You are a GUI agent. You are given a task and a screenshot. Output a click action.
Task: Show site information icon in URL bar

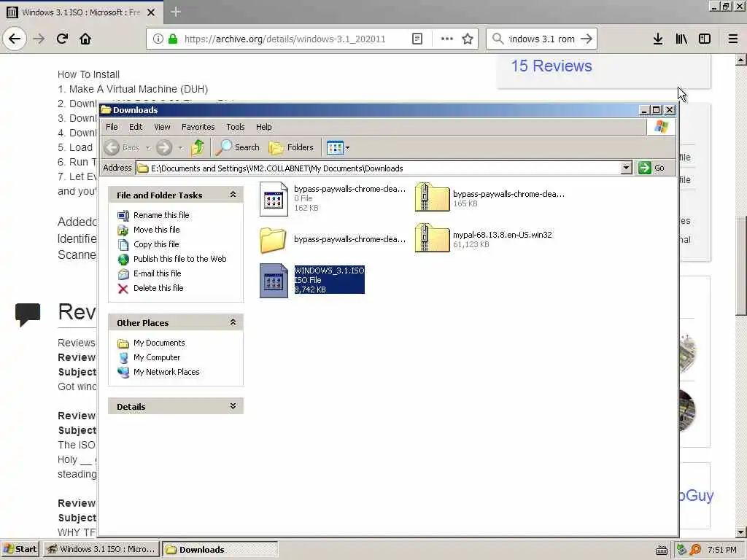(158, 39)
